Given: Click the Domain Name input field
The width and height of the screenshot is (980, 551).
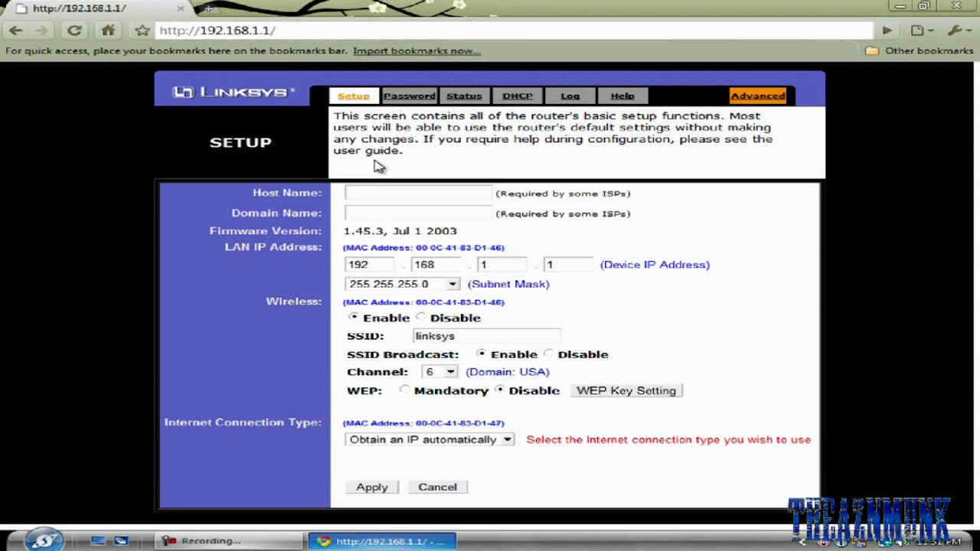Looking at the screenshot, I should click(x=418, y=213).
